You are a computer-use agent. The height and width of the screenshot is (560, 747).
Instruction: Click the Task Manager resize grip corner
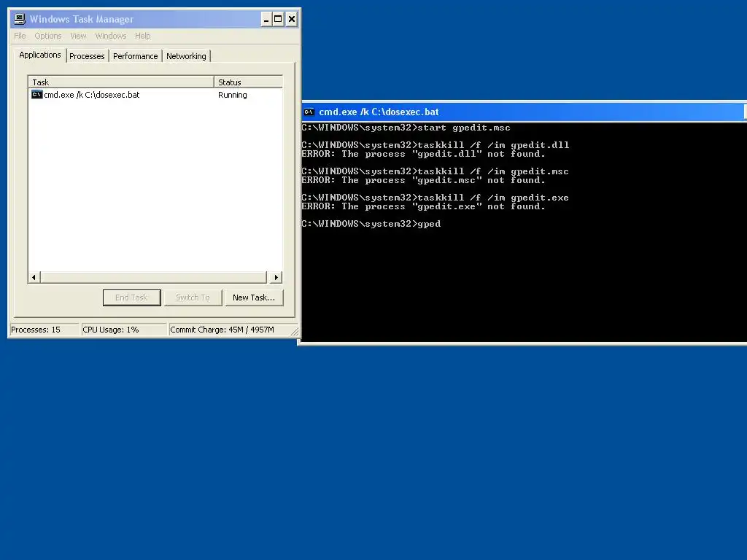[x=295, y=332]
